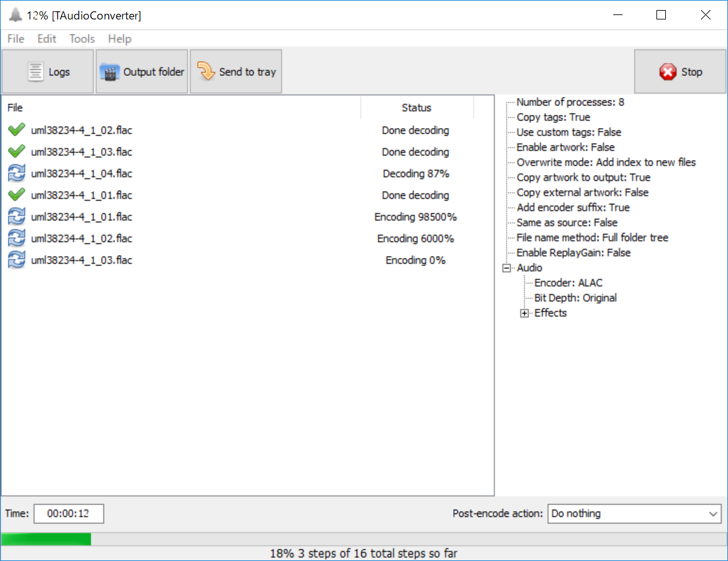Select 'Enable artwork: False' item
Image resolution: width=728 pixels, height=561 pixels.
point(565,147)
